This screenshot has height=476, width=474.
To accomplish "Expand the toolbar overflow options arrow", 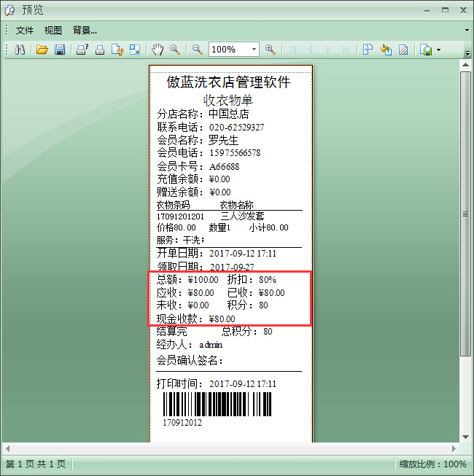I will pyautogui.click(x=467, y=52).
